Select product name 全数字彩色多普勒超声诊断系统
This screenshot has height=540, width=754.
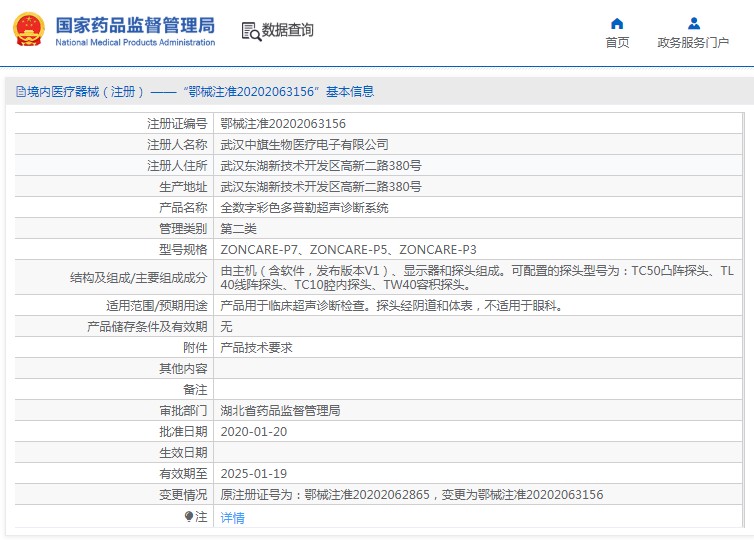pos(304,207)
